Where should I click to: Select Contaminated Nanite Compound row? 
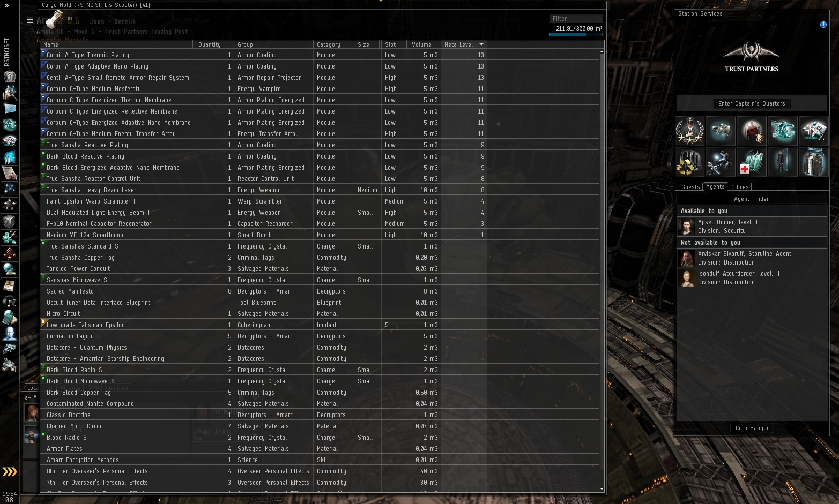[x=320, y=403]
